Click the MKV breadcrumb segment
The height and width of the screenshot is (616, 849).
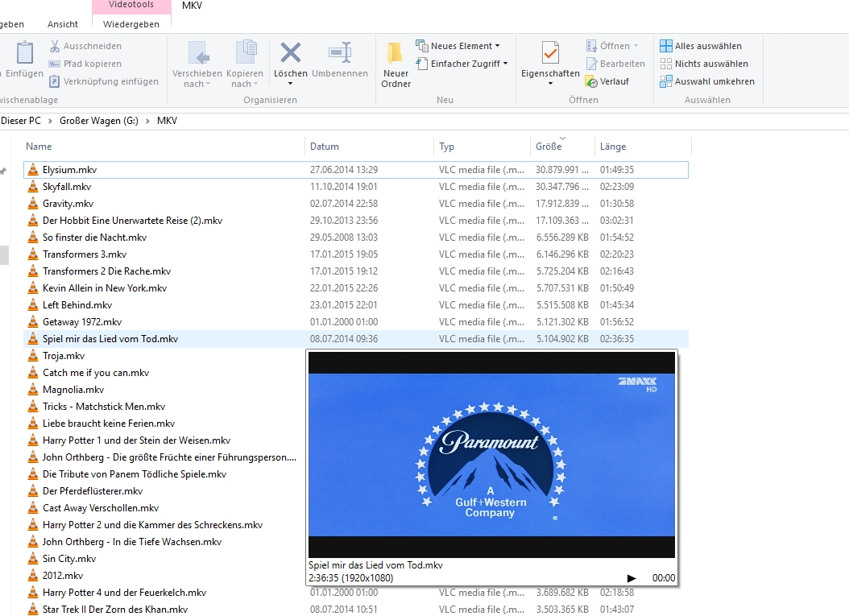pos(167,121)
